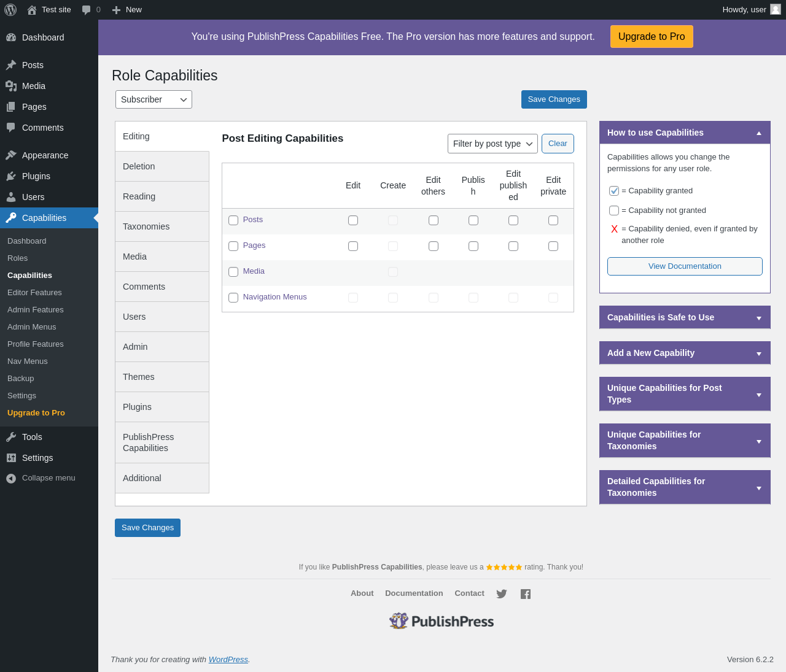Open the Additional capabilities tab

[x=162, y=478]
